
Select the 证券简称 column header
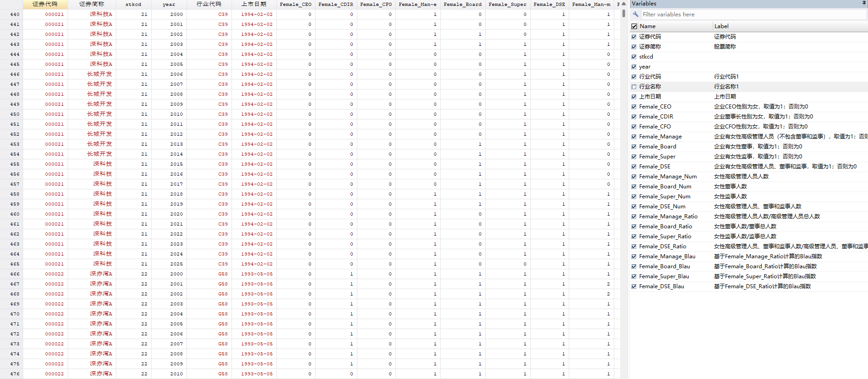(91, 4)
